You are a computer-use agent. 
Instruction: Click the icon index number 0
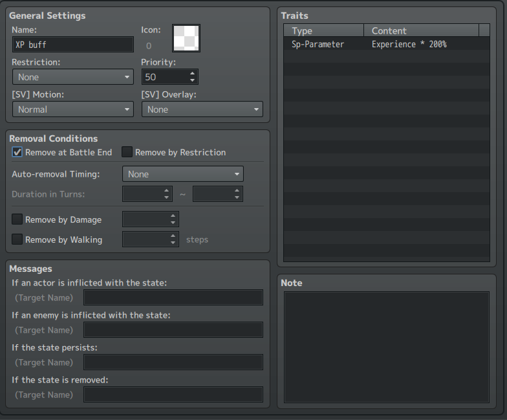click(149, 46)
